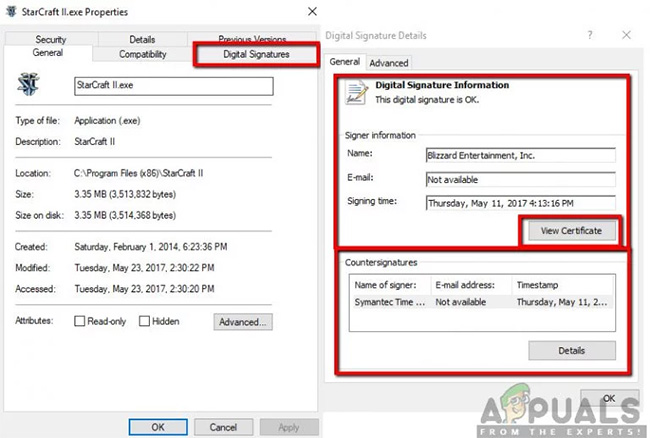
Task: Click the Description value StarCraft II
Action: coord(95,142)
